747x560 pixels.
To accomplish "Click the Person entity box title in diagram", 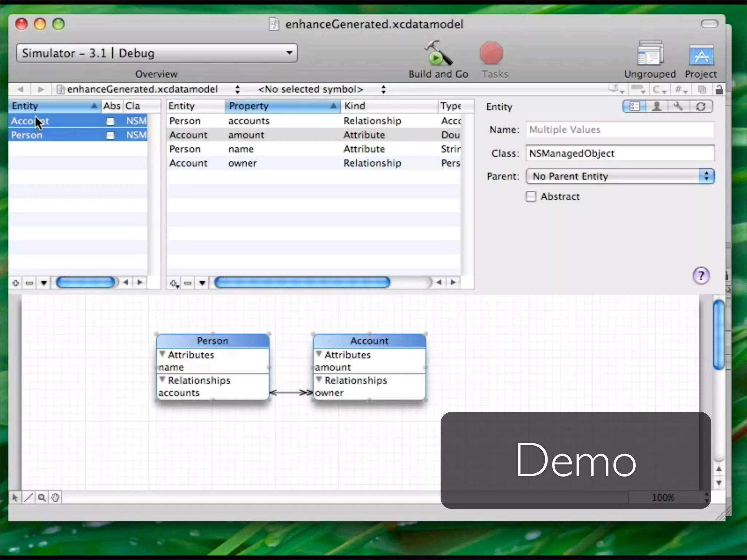I will (213, 341).
